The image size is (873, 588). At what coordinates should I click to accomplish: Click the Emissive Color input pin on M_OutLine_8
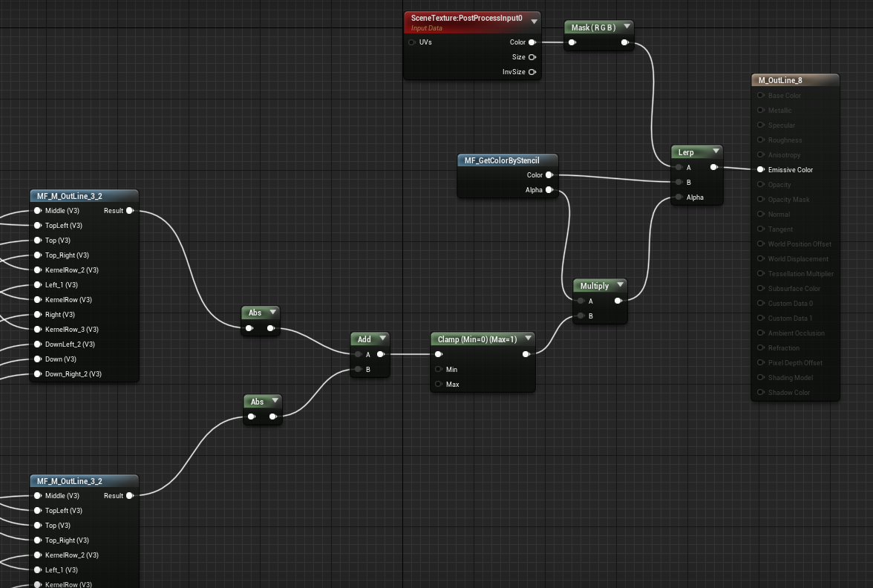click(x=760, y=169)
